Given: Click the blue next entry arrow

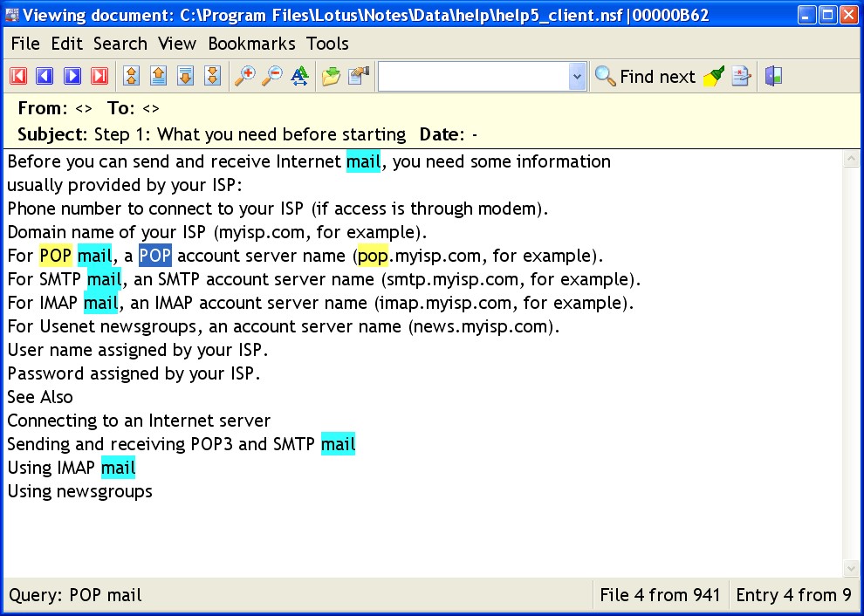Looking at the screenshot, I should click(72, 77).
